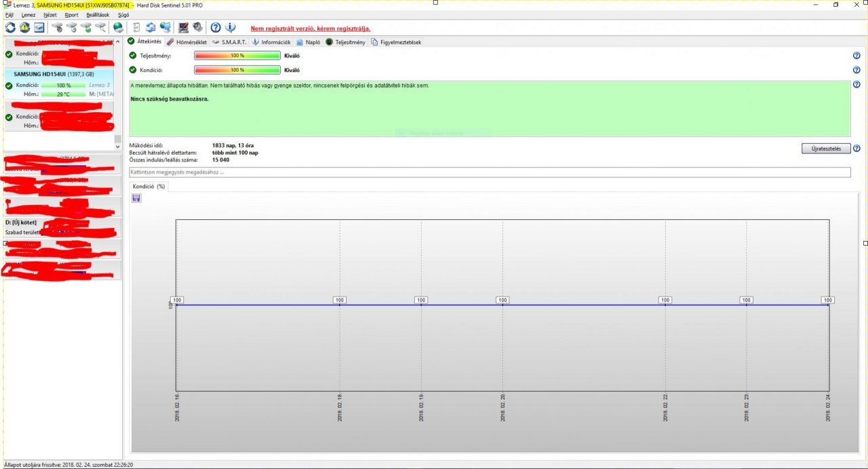Click the Teljesítmény 100 % progress bar
This screenshot has height=469, width=868.
tap(237, 56)
